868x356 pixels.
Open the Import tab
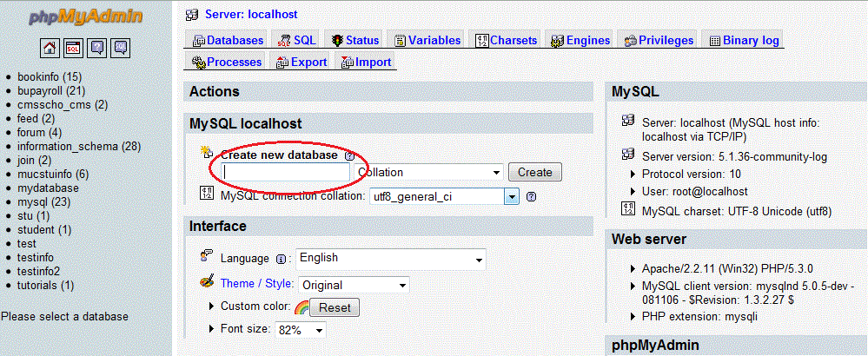pyautogui.click(x=367, y=62)
